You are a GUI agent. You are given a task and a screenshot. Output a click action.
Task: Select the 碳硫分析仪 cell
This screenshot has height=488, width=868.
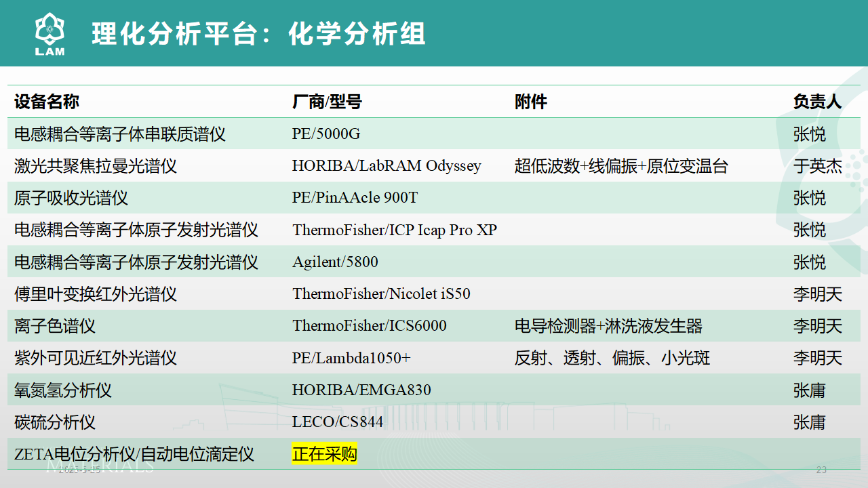click(55, 422)
